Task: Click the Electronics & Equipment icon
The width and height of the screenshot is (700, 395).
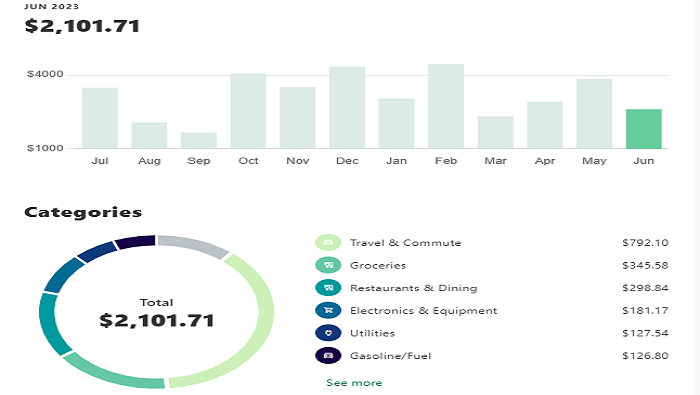Action: pos(328,310)
